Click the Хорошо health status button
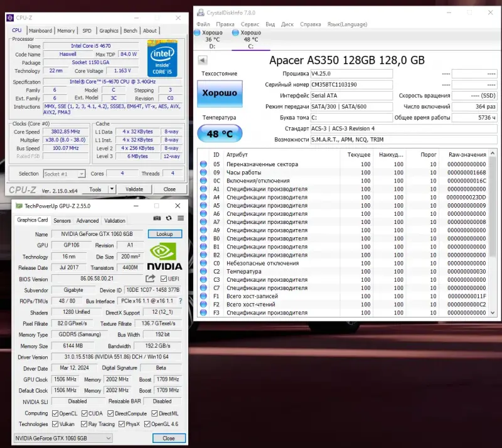The image size is (502, 448). 220,93
